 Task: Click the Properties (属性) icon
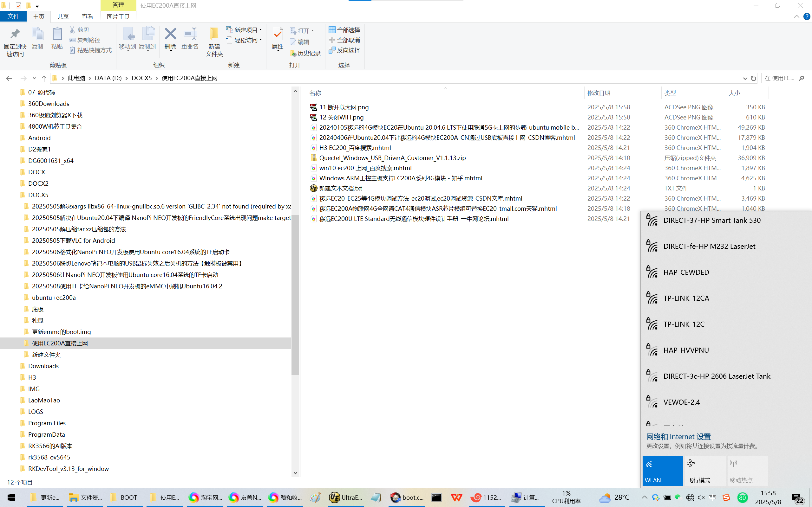click(278, 34)
